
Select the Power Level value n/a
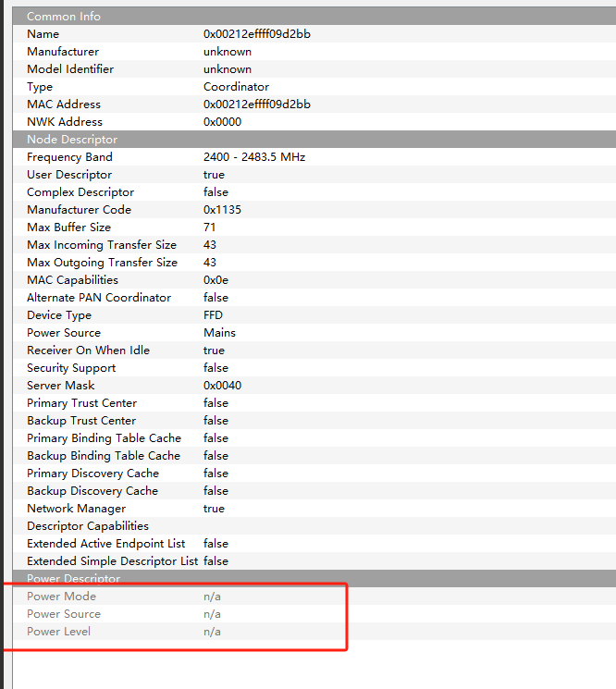[212, 632]
